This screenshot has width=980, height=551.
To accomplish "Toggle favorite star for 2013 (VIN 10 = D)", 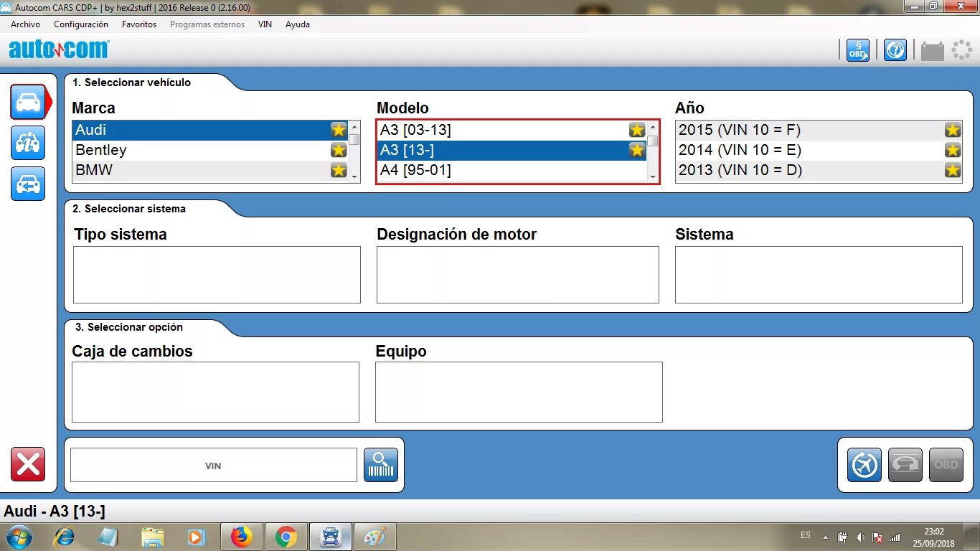I will [x=953, y=170].
